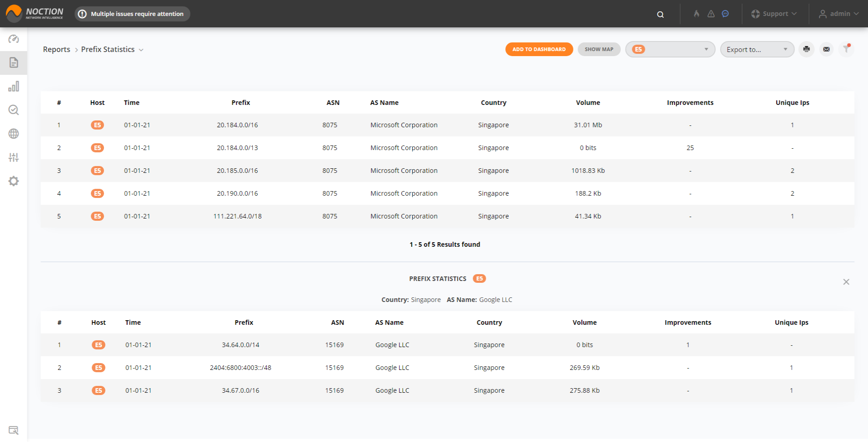
Task: Open the chat bubble messages icon
Action: tap(725, 14)
